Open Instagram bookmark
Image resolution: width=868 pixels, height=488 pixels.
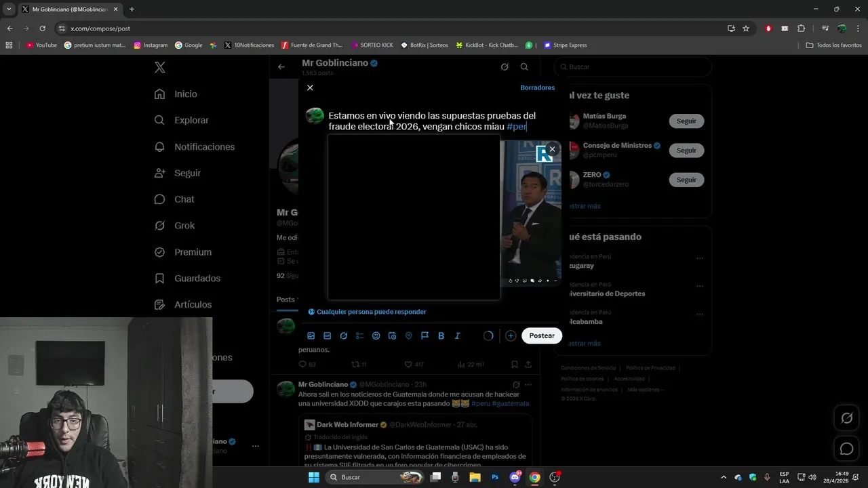(x=151, y=45)
